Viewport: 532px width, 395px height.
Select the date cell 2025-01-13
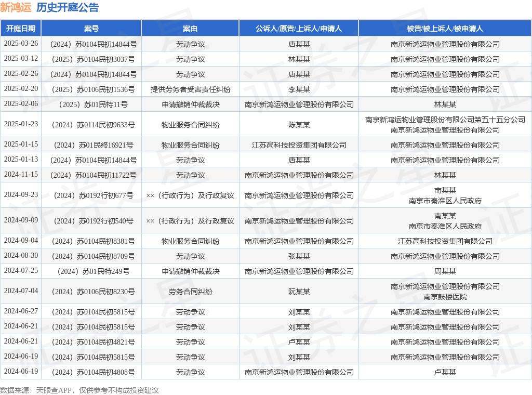21,159
